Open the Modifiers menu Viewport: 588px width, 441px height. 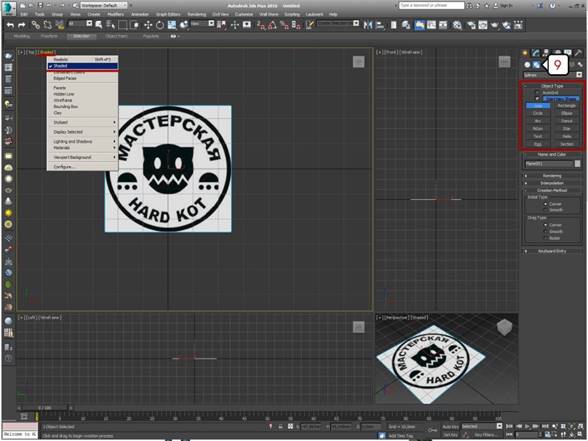(116, 14)
